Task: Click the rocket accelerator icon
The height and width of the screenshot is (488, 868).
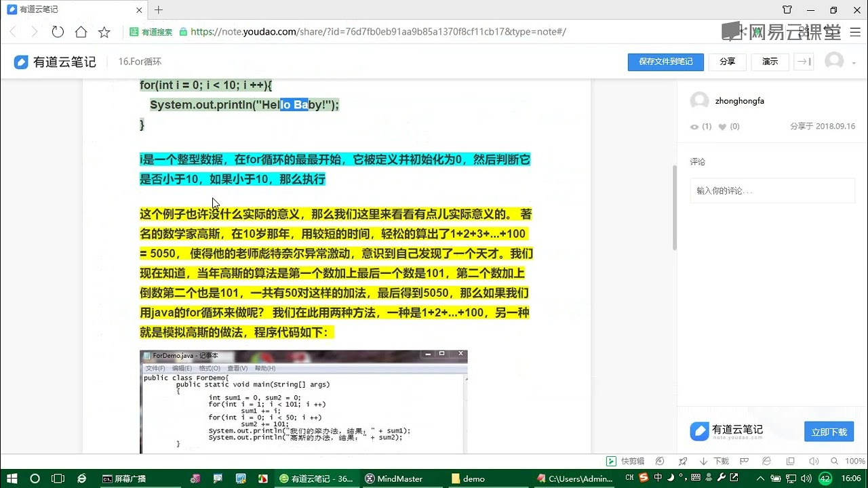Action: point(682,461)
